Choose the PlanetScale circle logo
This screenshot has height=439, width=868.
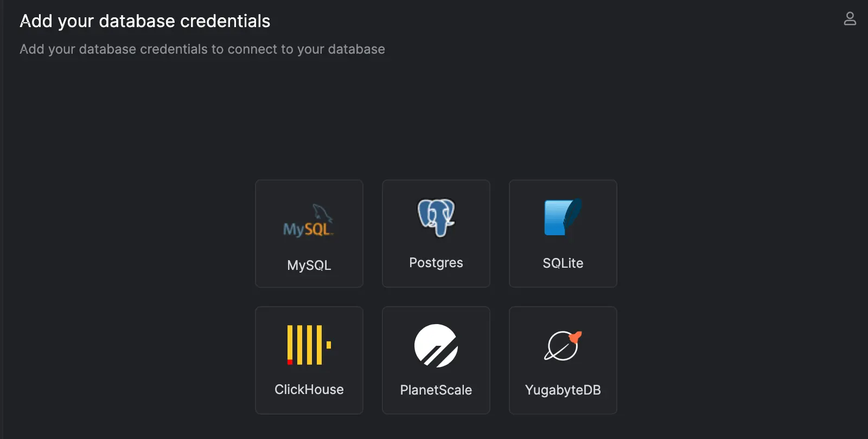click(x=436, y=345)
